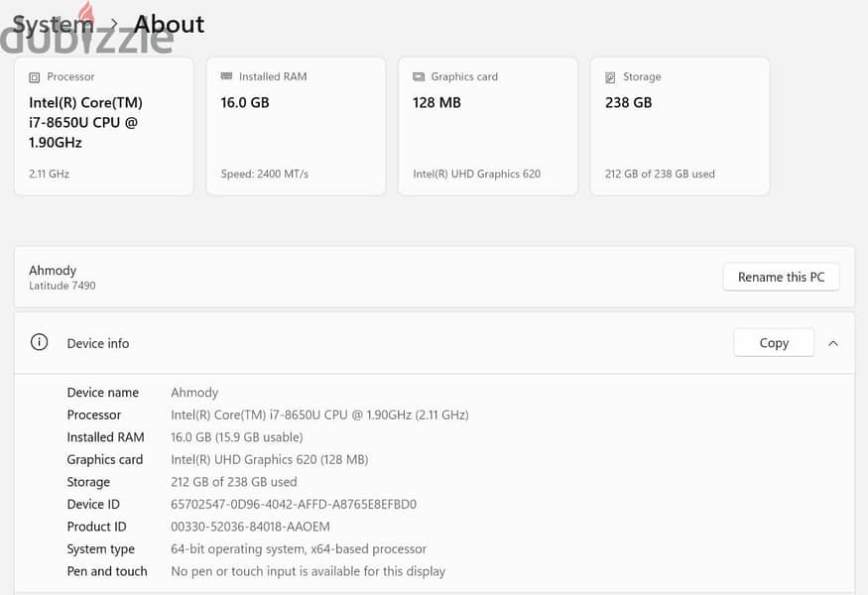Open the Storage 238 GB summary card
868x595 pixels.
680,126
